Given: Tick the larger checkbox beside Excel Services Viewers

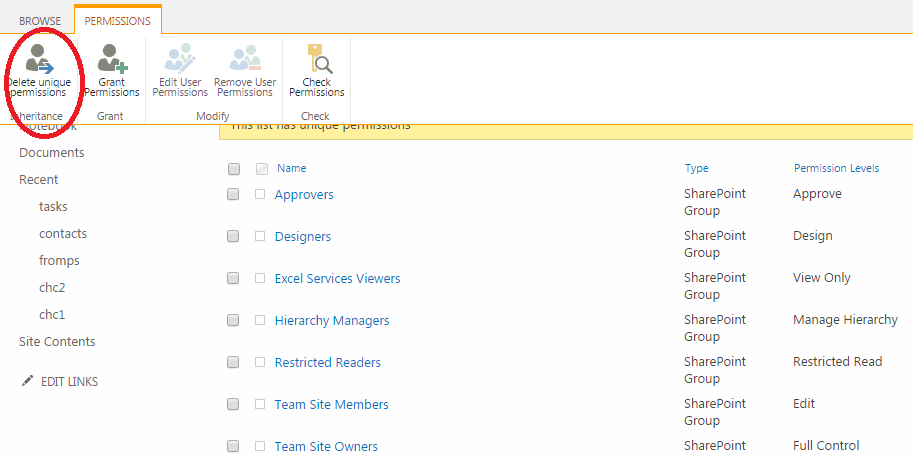Looking at the screenshot, I should (233, 278).
